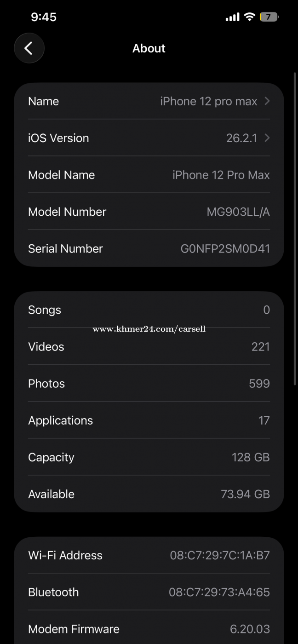Open the iOS Version row chevron
Screen dimensions: 298x644
pyautogui.click(x=267, y=138)
